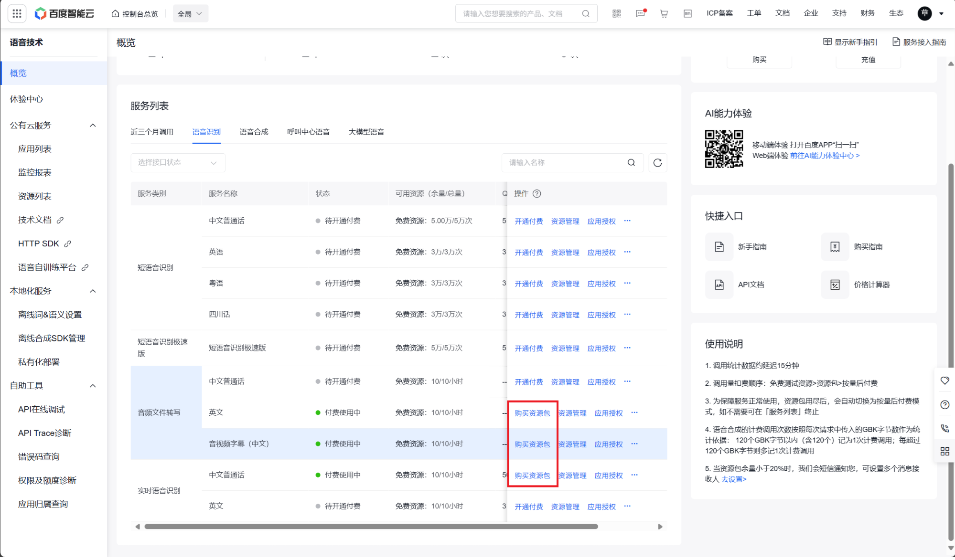Open the shopping cart icon
955x560 pixels.
pyautogui.click(x=664, y=13)
